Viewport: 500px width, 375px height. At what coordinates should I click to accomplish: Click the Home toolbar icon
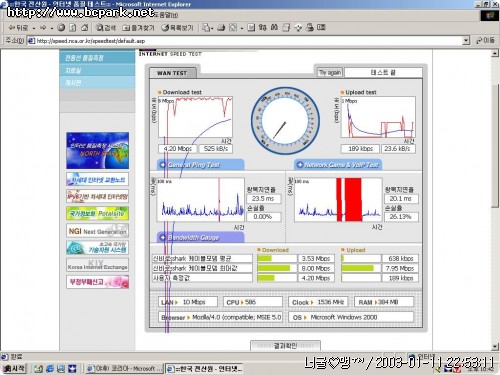85,28
